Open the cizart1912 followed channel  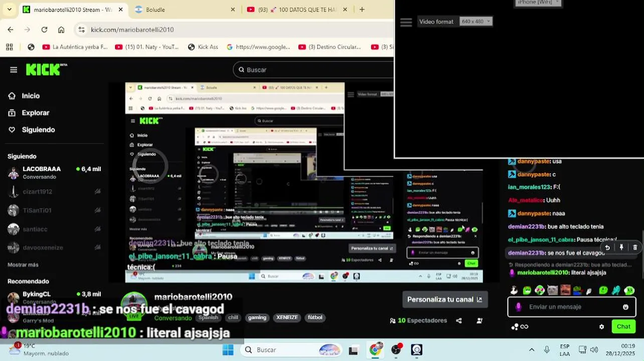click(x=54, y=192)
